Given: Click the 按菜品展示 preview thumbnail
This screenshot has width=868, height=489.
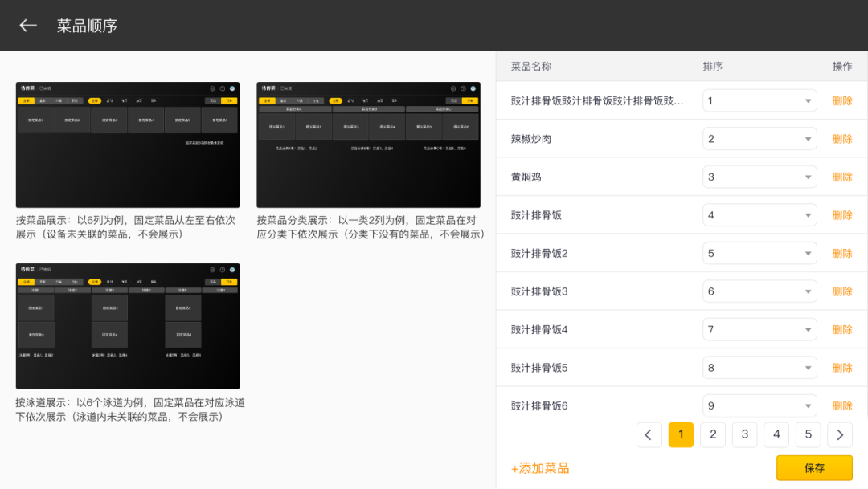Looking at the screenshot, I should click(128, 145).
